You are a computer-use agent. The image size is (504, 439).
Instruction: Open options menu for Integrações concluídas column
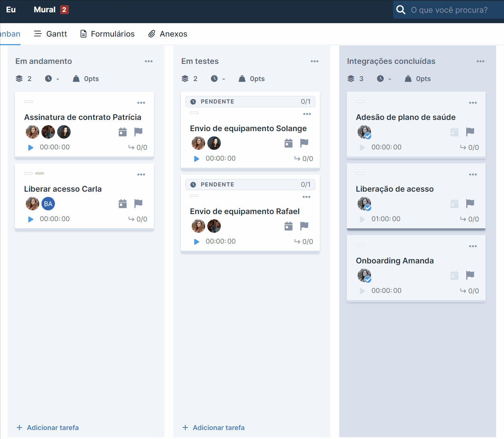[x=480, y=61]
